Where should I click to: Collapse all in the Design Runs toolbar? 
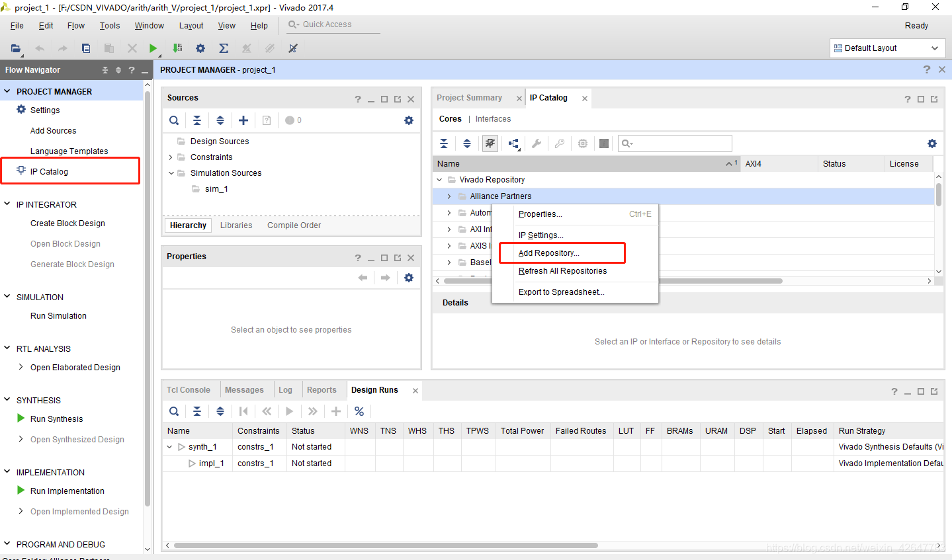coord(197,411)
